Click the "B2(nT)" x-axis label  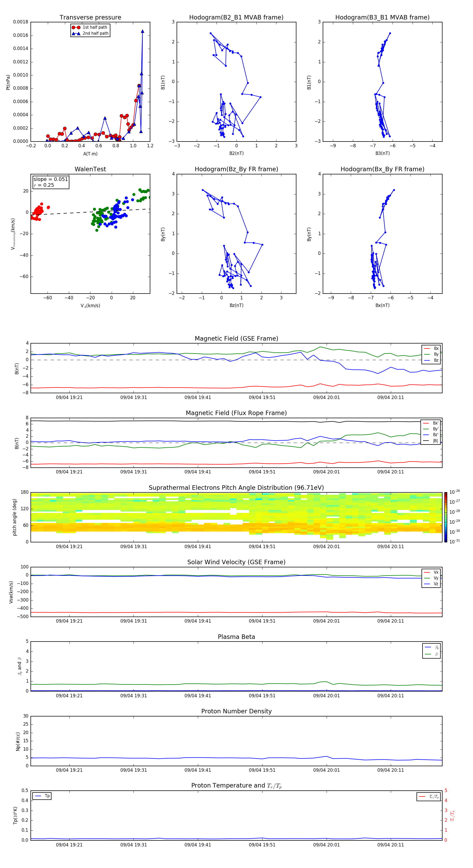(236, 153)
